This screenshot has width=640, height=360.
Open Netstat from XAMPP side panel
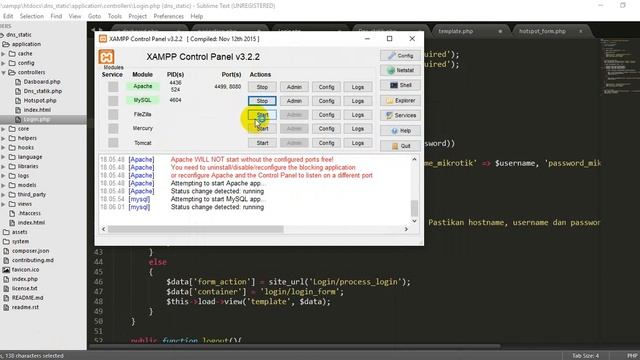coord(400,70)
